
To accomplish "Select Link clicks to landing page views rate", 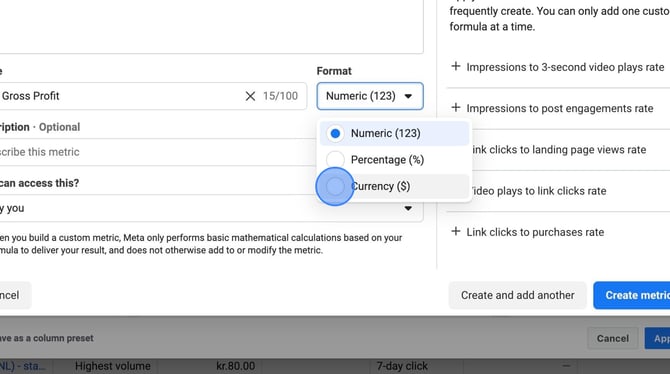I will pyautogui.click(x=559, y=150).
